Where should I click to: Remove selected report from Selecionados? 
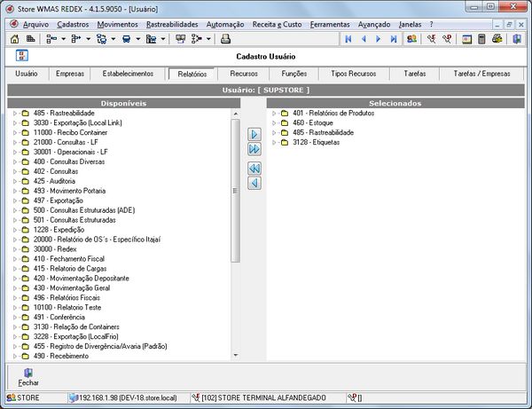pyautogui.click(x=254, y=184)
